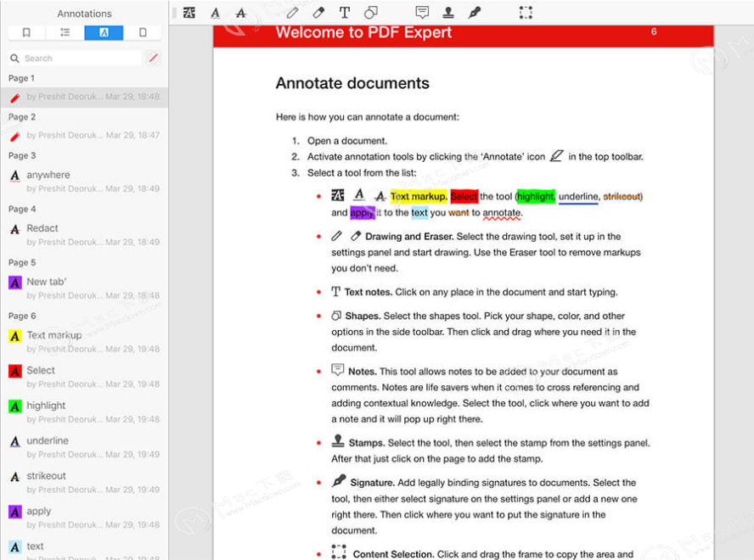The image size is (754, 560).
Task: Click the Search annotations field
Action: pyautogui.click(x=75, y=59)
